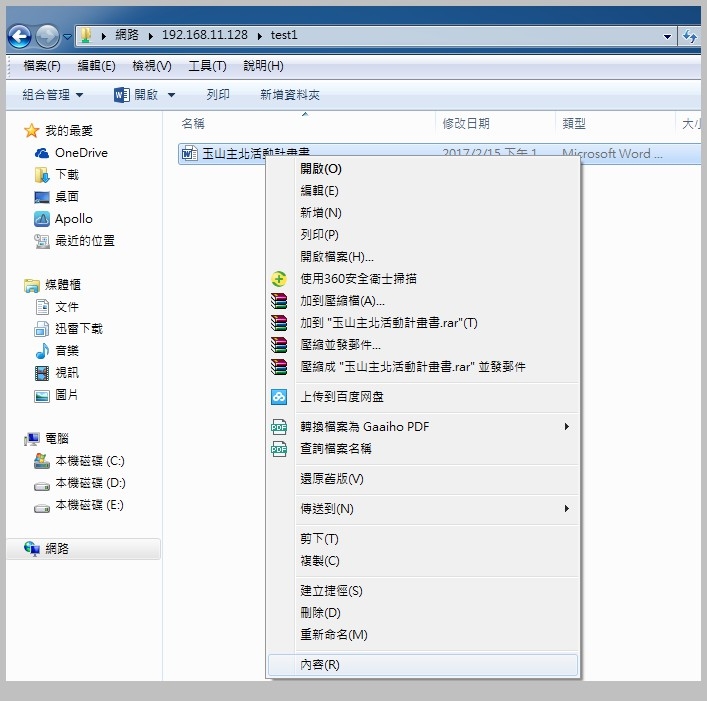Screen dimensions: 707x701
Task: Refresh the folder with the refresh icon
Action: point(689,36)
